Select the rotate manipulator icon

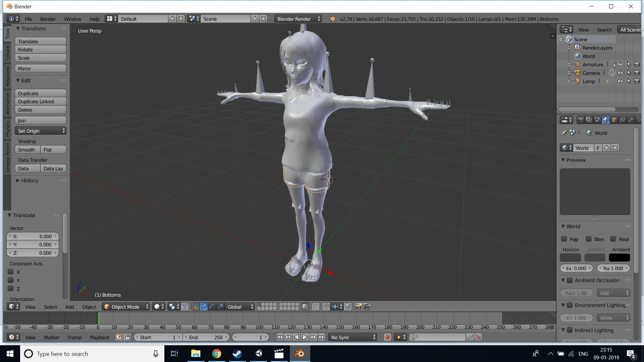[x=212, y=307]
